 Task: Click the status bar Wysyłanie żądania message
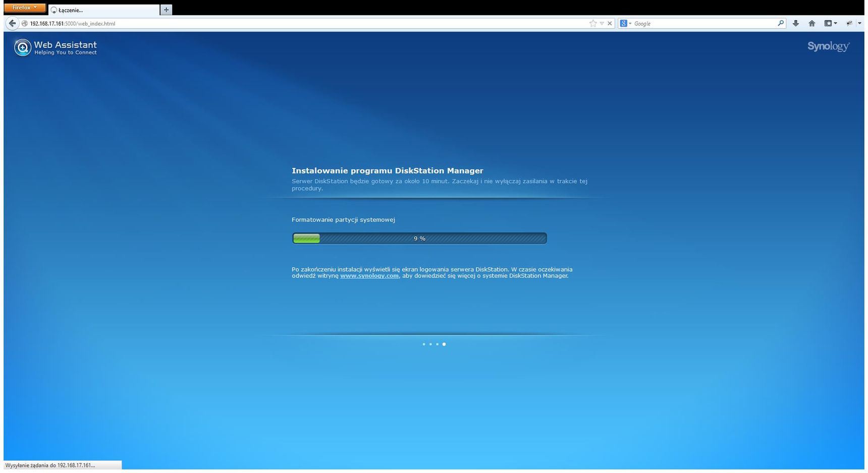tap(50, 465)
